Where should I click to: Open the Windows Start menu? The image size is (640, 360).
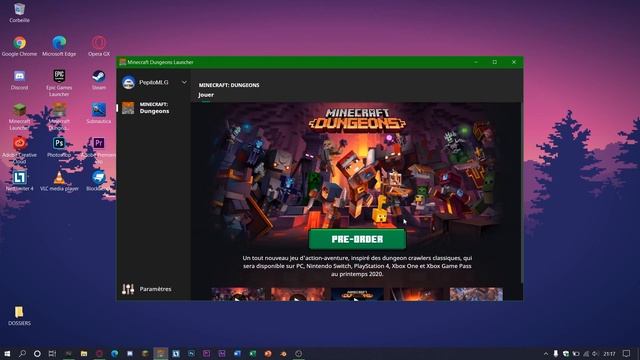click(7, 353)
